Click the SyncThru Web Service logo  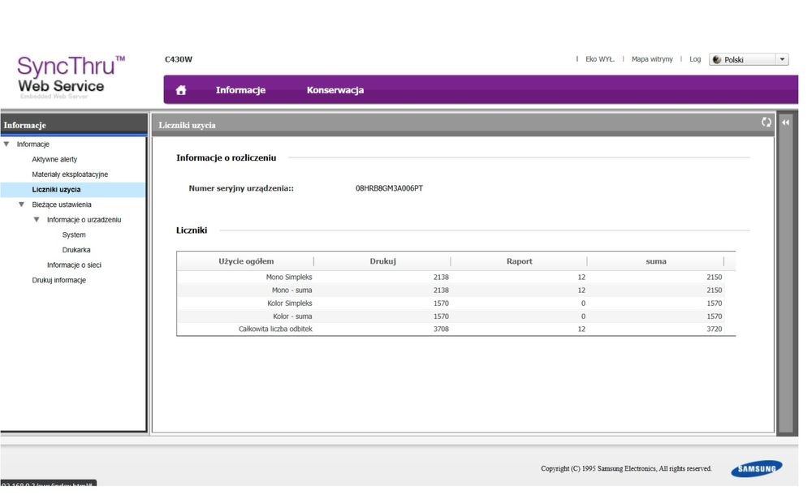tap(70, 77)
